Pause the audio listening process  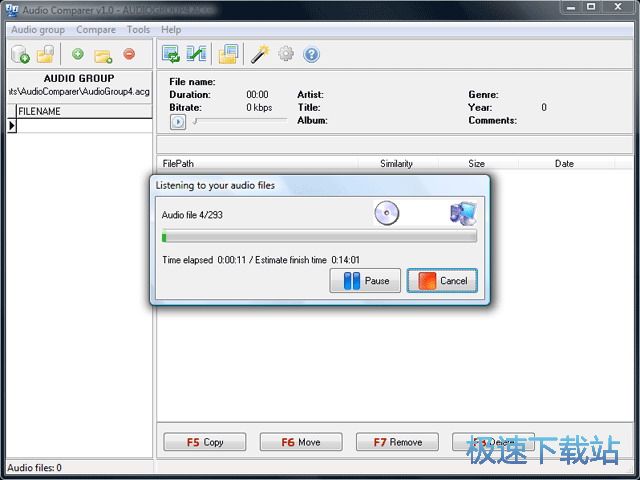[x=365, y=281]
